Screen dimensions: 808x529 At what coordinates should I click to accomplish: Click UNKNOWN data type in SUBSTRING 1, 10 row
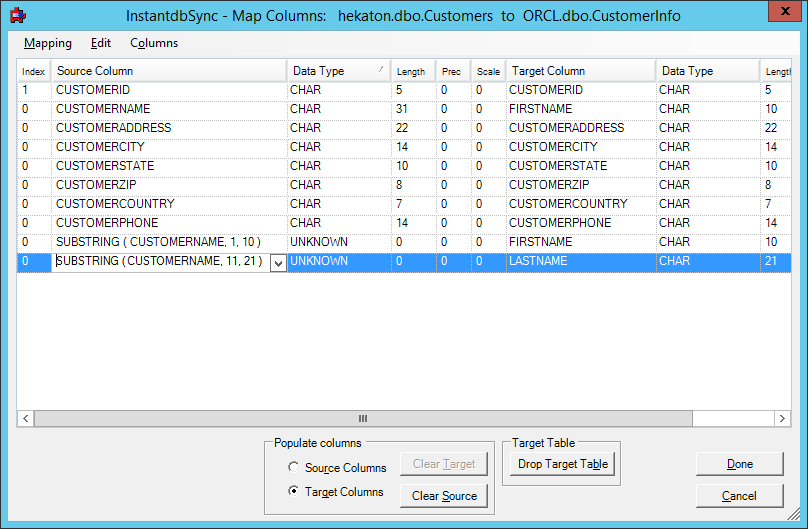tap(339, 242)
